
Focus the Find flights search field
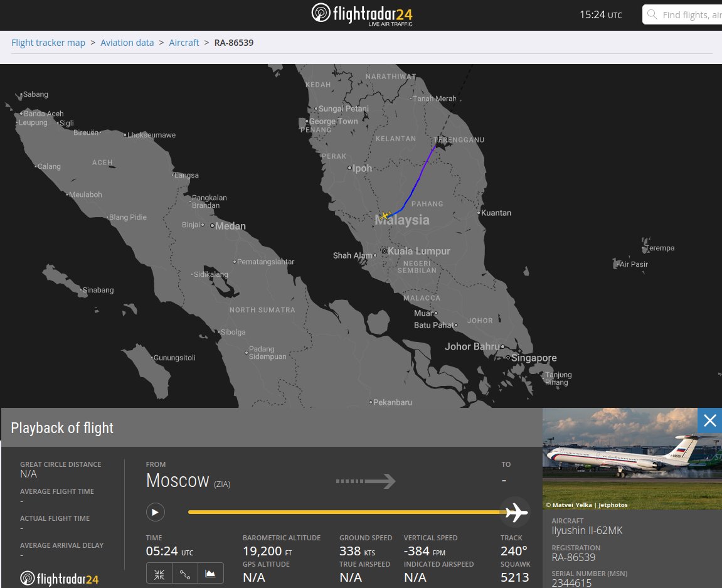point(682,14)
